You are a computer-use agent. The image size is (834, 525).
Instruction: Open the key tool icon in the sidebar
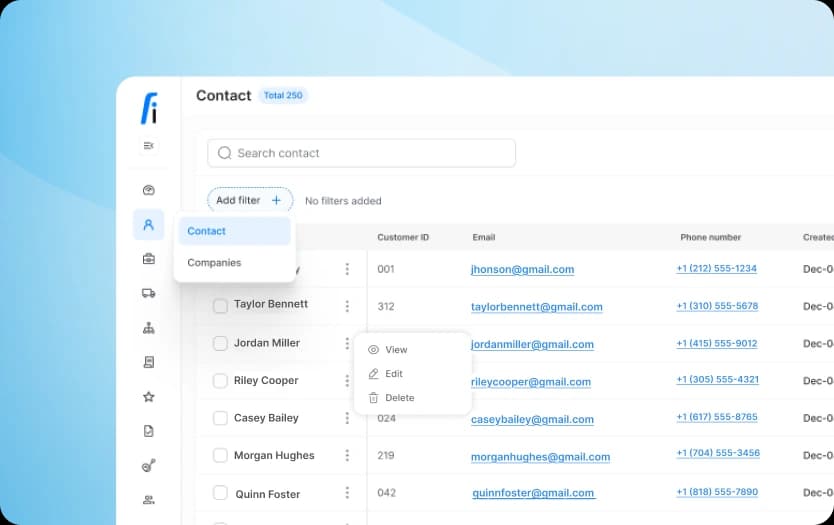[x=148, y=465]
